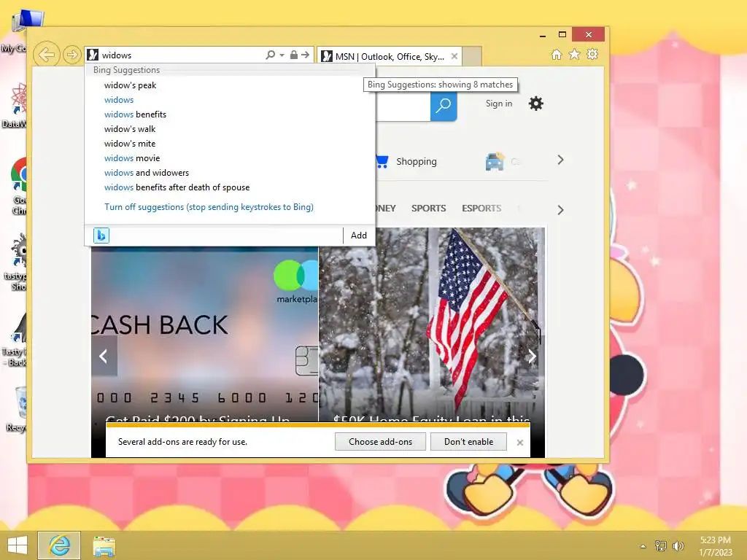Open the Shopping shortcut
Image resolution: width=747 pixels, height=560 pixels.
coord(406,161)
